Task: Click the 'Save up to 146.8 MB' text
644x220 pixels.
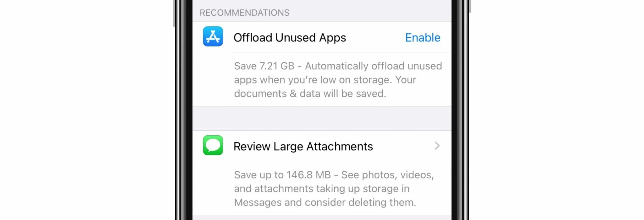Action: click(x=282, y=175)
